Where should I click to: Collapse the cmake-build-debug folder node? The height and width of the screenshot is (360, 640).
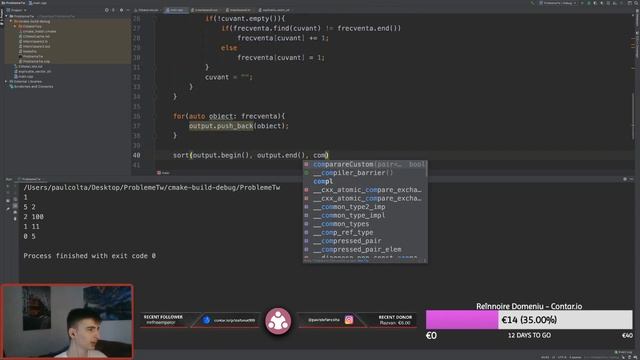(x=11, y=21)
